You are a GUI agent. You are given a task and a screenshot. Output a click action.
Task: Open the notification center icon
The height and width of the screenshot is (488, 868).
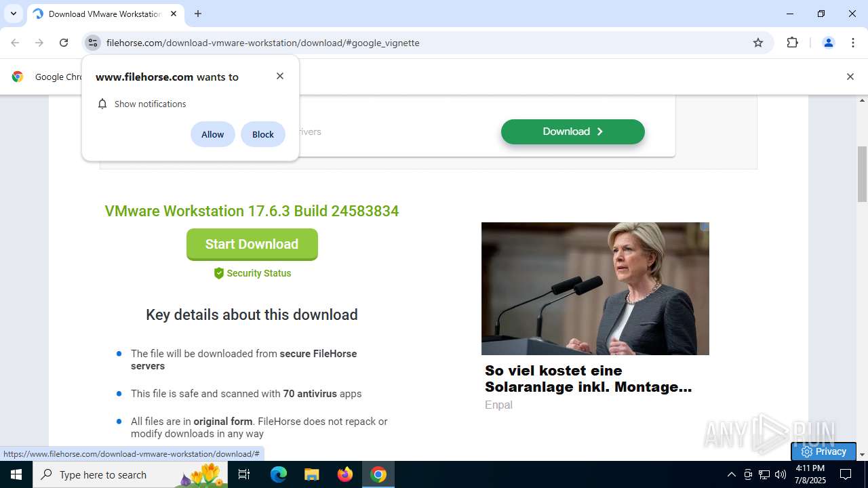click(846, 474)
